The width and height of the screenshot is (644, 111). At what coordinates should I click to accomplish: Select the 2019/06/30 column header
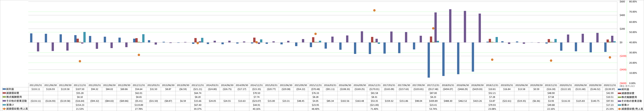coord(522,85)
